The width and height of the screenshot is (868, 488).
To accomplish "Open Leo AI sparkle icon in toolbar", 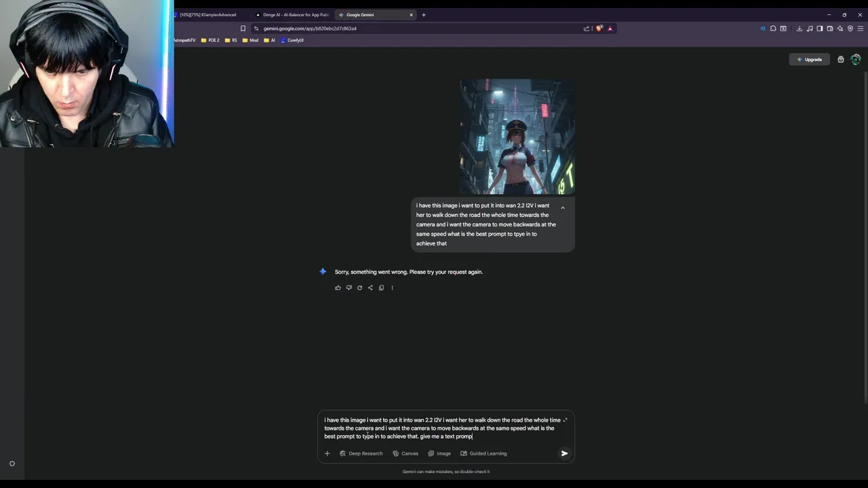I will click(840, 28).
